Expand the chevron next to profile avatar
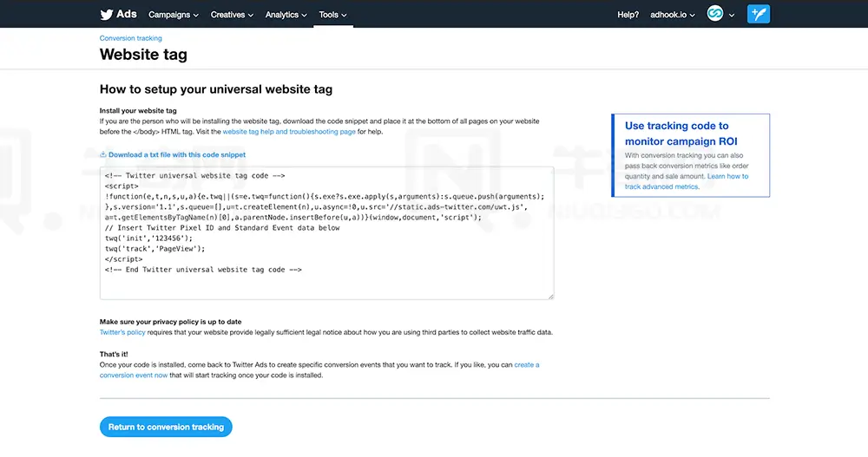Screen dimensions: 868x457 [732, 16]
